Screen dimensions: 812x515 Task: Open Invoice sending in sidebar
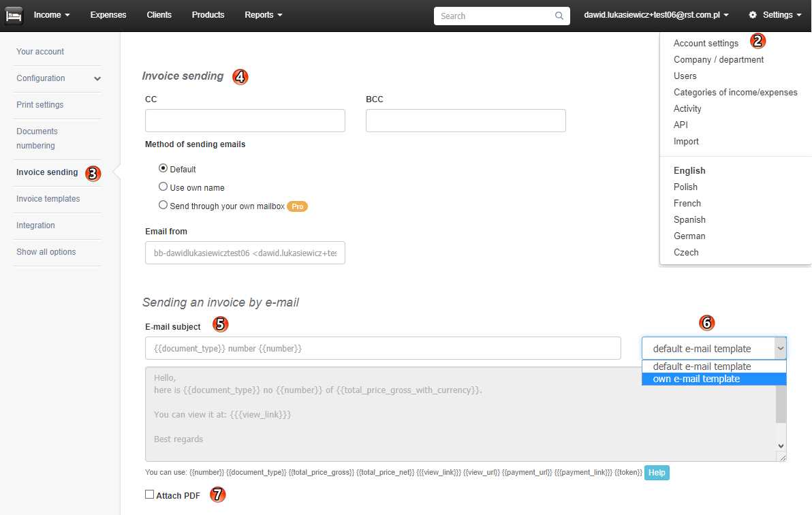coord(47,172)
